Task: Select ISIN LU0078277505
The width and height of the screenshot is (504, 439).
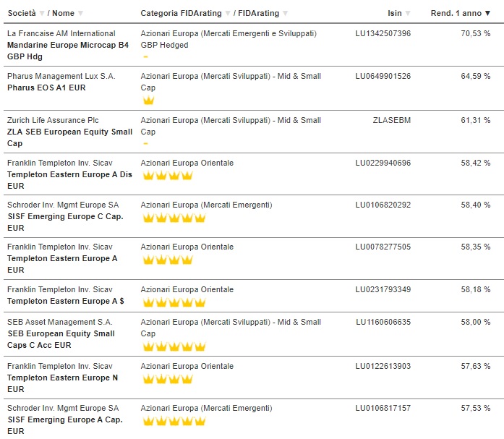Action: coord(383,247)
